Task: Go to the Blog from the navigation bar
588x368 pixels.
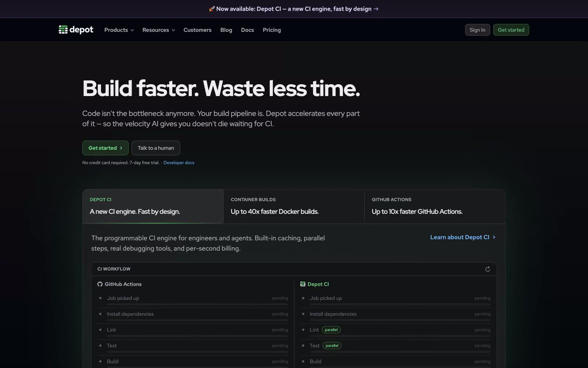Action: (226, 30)
